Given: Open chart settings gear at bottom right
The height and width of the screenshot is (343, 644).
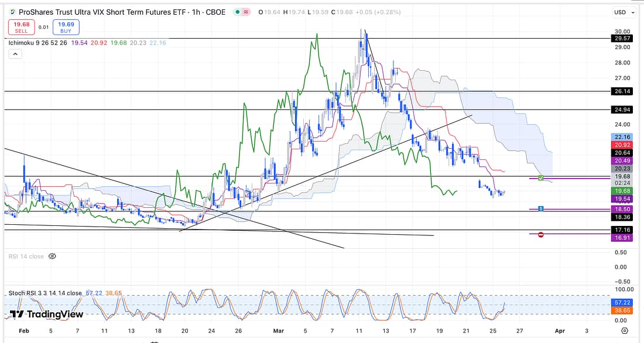Looking at the screenshot, I should coord(625,331).
